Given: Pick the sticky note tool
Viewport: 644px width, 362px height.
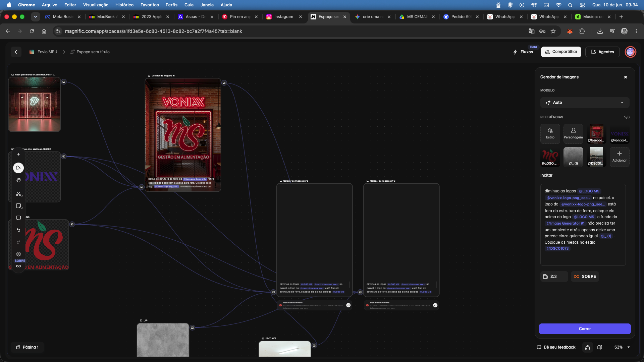Looking at the screenshot, I should [x=18, y=206].
